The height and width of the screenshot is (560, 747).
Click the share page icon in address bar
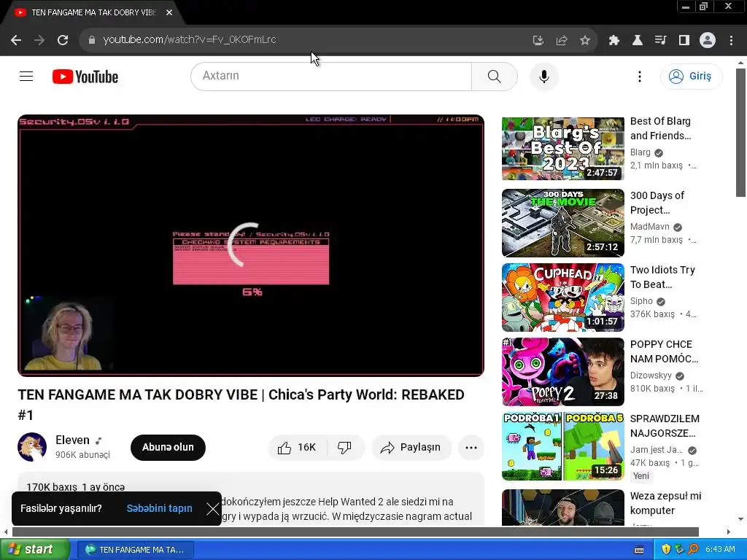tap(561, 40)
